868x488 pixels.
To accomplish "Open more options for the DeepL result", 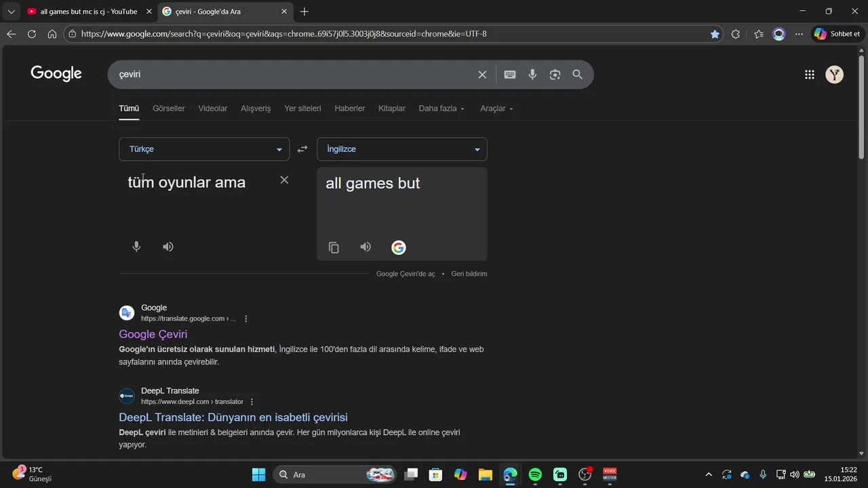I will [252, 402].
